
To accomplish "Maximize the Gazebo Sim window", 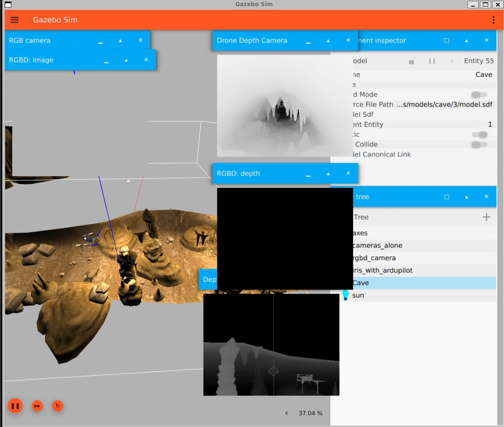I will [485, 5].
